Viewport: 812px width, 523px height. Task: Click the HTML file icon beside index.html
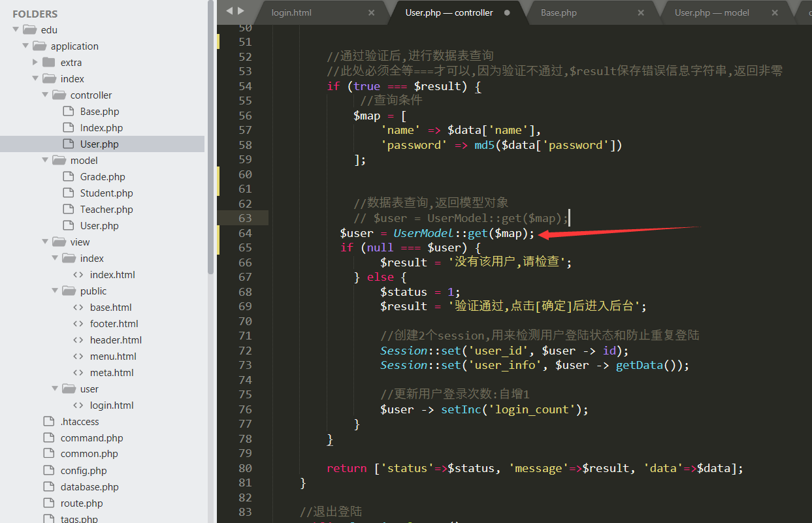point(76,274)
